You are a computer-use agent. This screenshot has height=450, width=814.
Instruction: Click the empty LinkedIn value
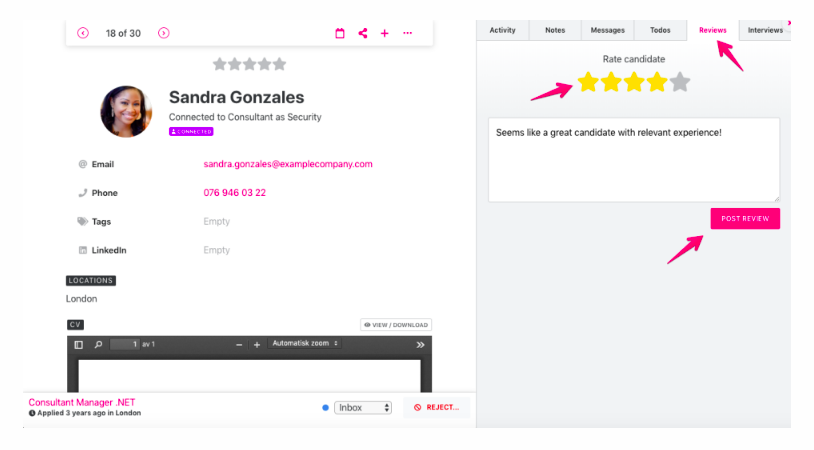pos(216,250)
